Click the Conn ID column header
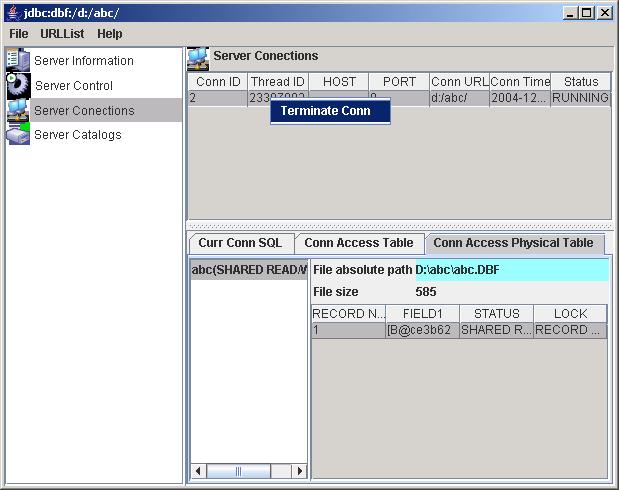The height and width of the screenshot is (490, 619). pyautogui.click(x=217, y=82)
